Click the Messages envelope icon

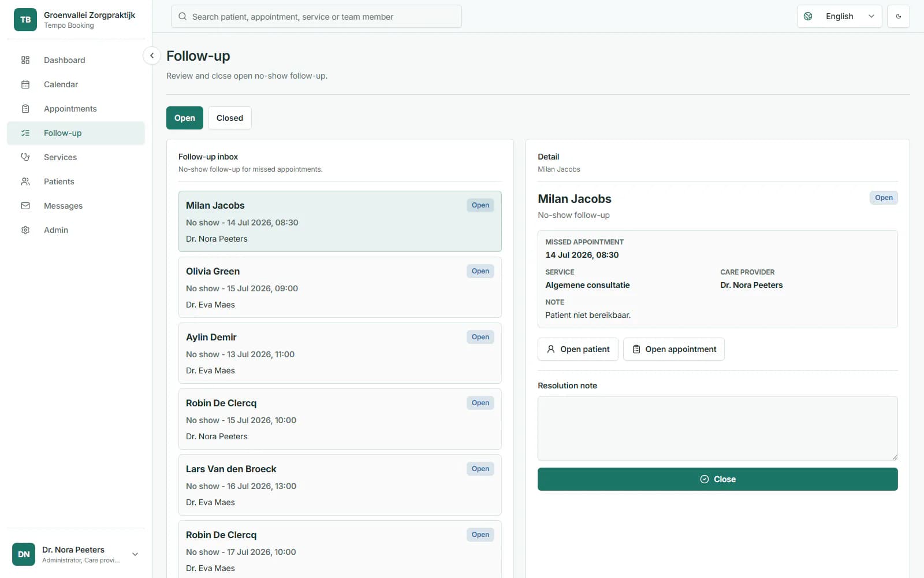click(25, 206)
